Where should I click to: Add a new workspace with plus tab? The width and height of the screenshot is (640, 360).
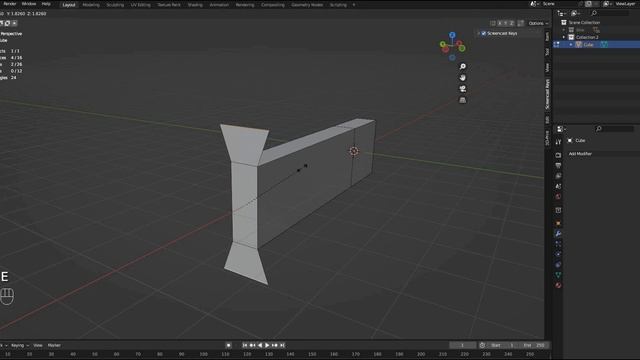(354, 5)
